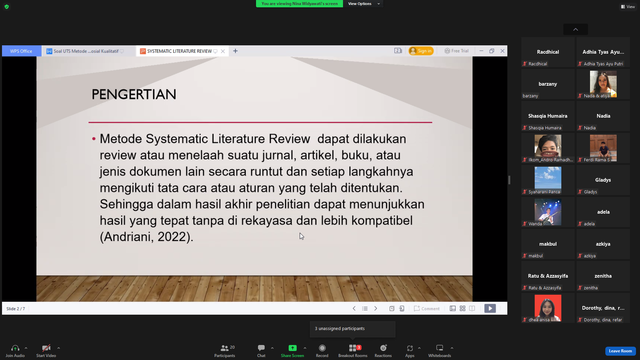Click the green Share Screen button

[x=292, y=350]
